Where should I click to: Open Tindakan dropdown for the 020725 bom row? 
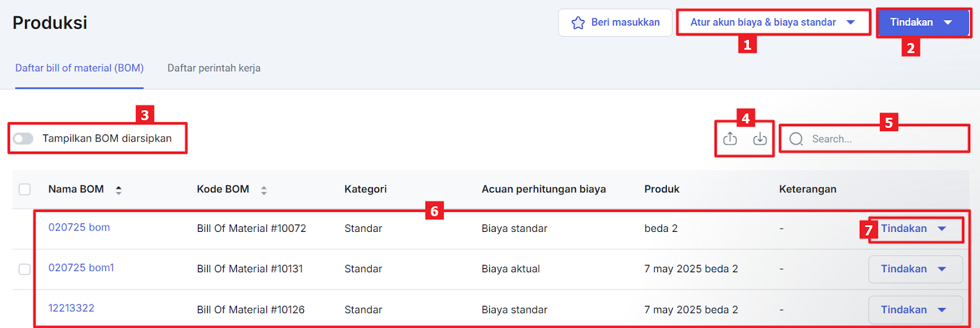tap(914, 229)
